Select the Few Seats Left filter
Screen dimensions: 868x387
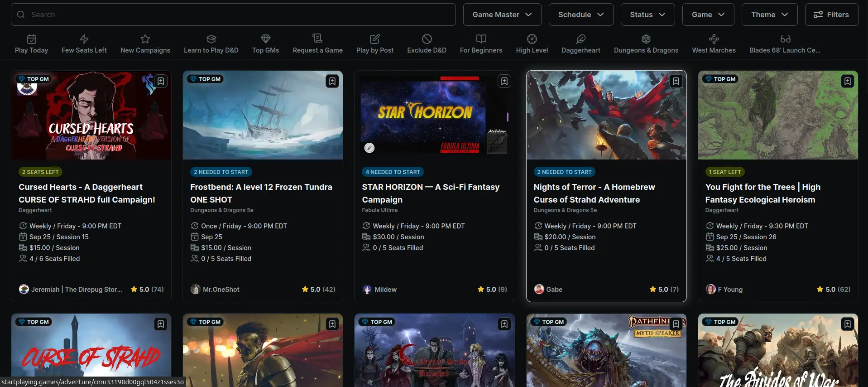pos(84,44)
